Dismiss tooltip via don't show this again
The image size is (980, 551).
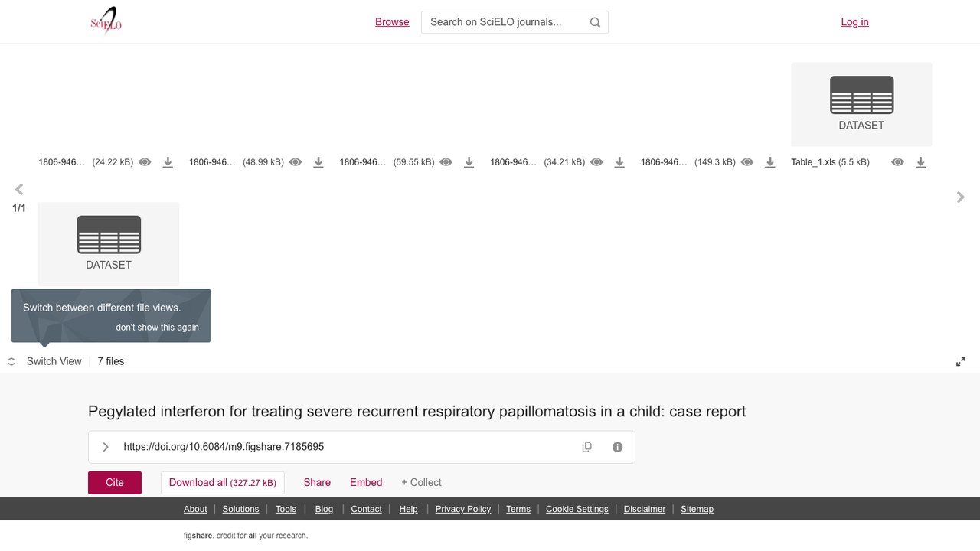pyautogui.click(x=157, y=328)
